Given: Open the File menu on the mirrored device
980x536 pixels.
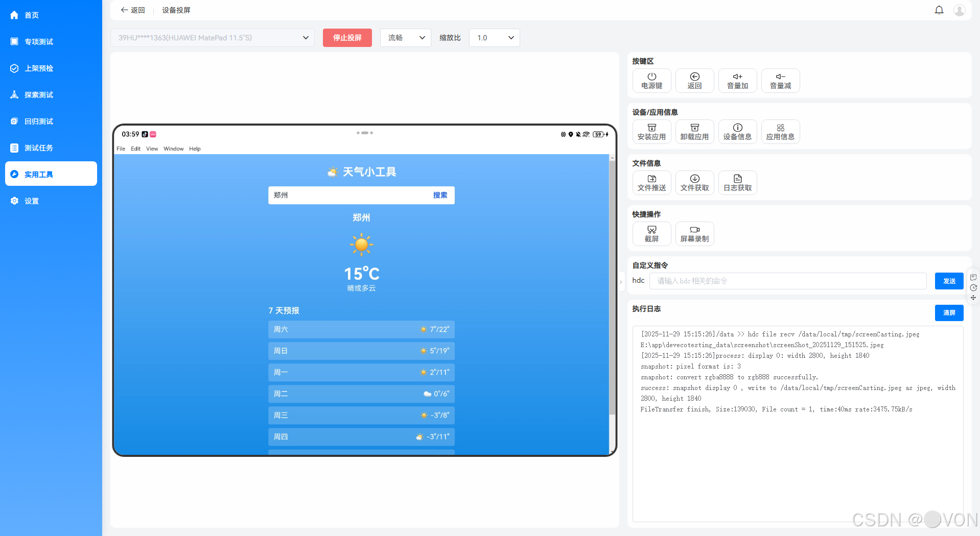Looking at the screenshot, I should pos(121,149).
